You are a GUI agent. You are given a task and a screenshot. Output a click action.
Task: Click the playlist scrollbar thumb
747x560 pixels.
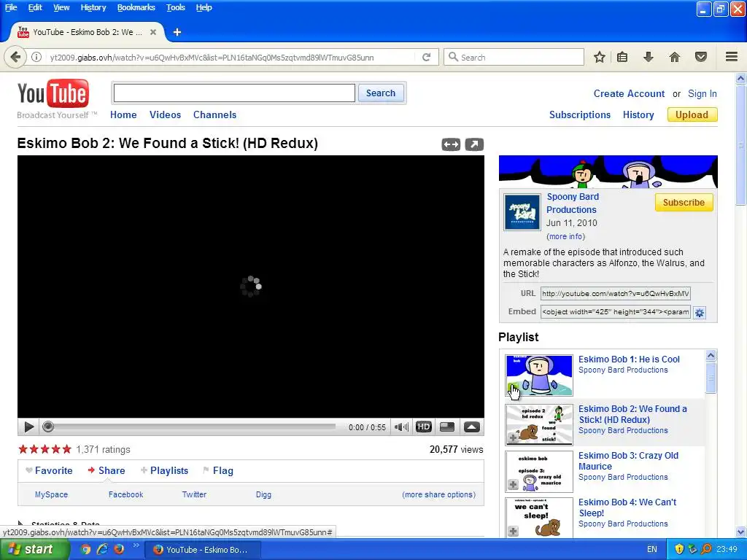point(711,378)
